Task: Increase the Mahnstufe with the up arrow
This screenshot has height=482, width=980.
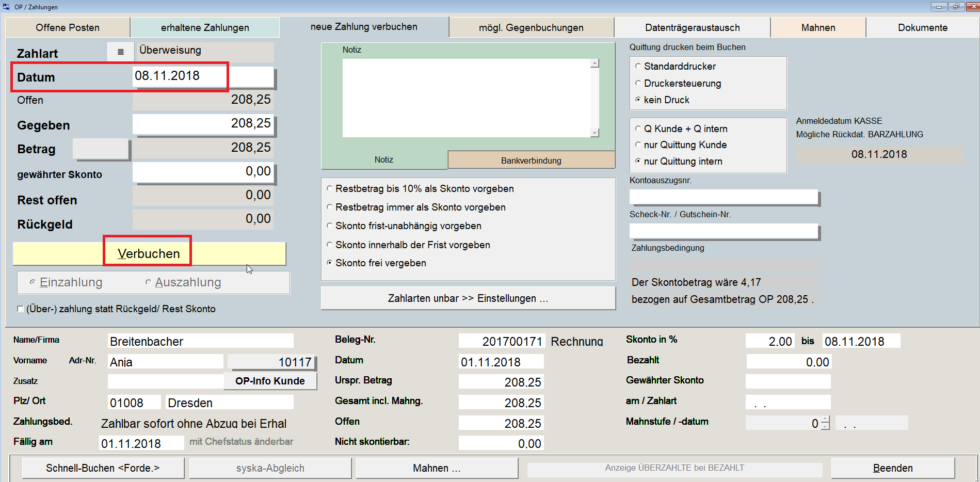Action: [825, 420]
